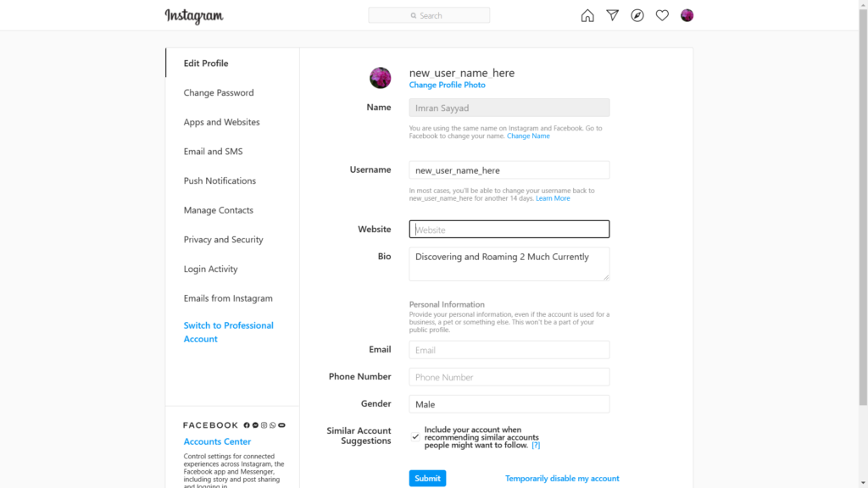868x488 pixels.
Task: Open Push Notifications settings
Action: tap(220, 180)
